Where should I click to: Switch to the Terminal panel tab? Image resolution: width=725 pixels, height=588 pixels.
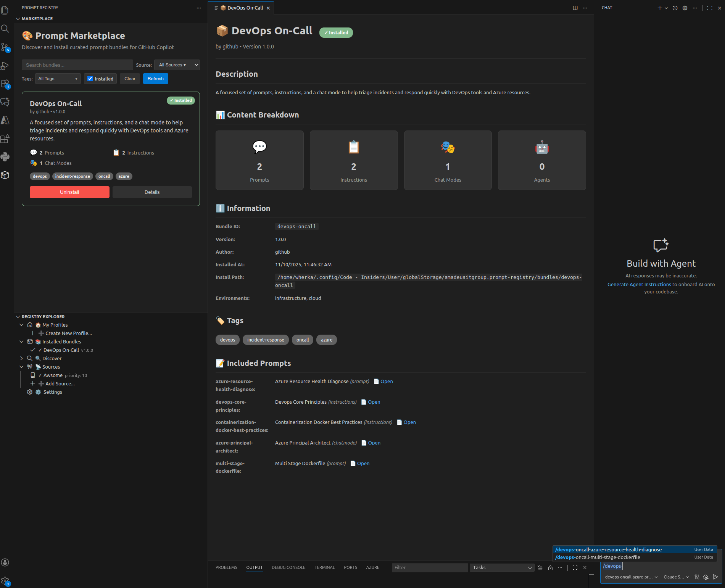click(324, 567)
